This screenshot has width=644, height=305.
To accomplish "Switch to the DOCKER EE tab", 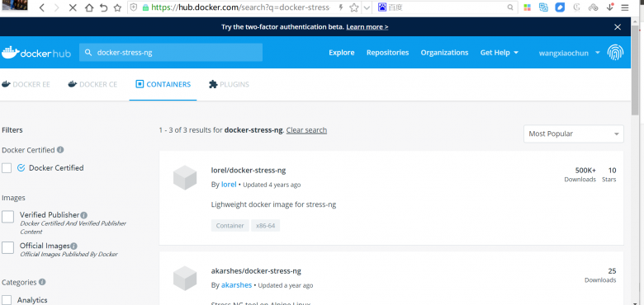I will pyautogui.click(x=26, y=84).
